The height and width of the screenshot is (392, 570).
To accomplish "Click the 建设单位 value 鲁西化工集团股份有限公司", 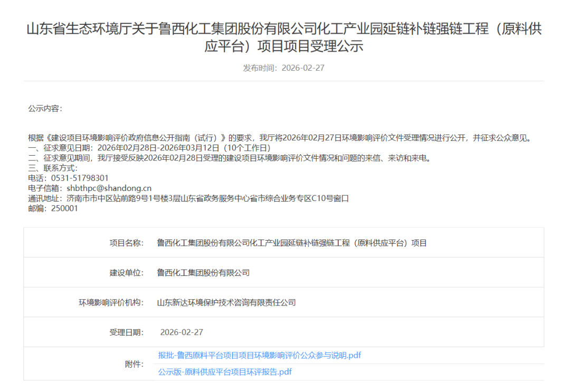I will click(x=203, y=273).
